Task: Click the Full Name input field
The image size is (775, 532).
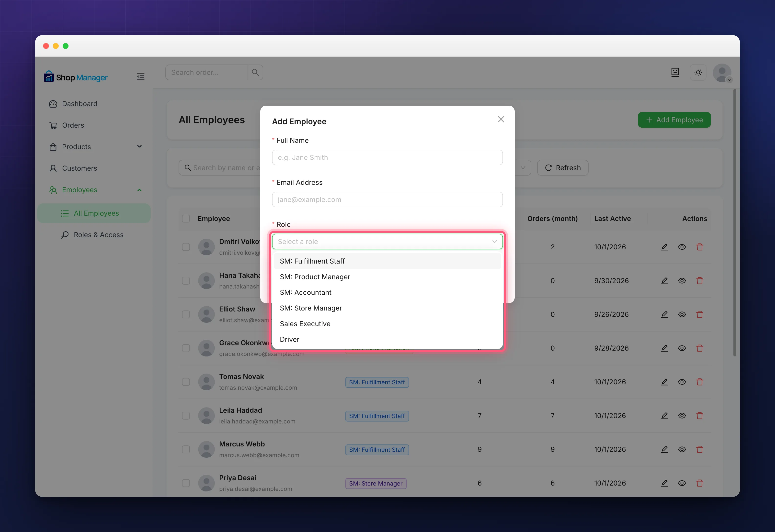Action: click(x=387, y=158)
